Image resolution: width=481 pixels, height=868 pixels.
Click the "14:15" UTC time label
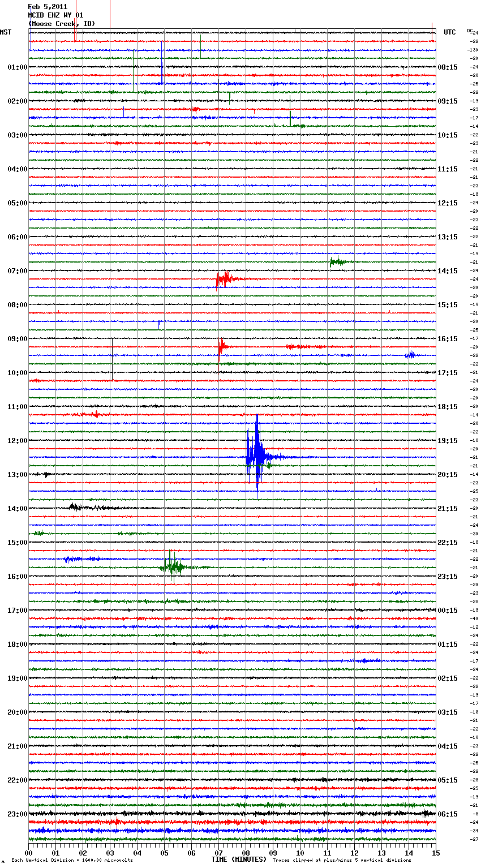448,271
